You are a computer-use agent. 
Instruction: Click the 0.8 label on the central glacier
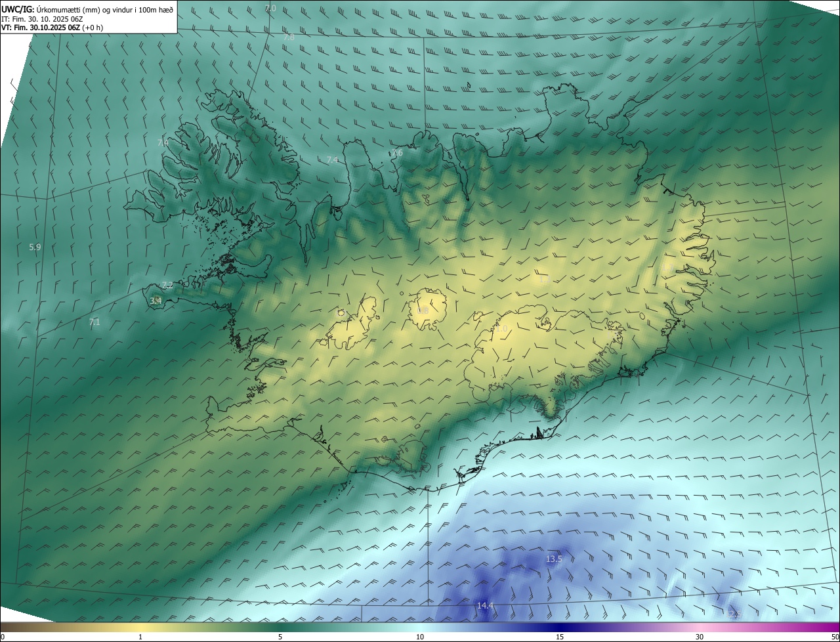(423, 310)
